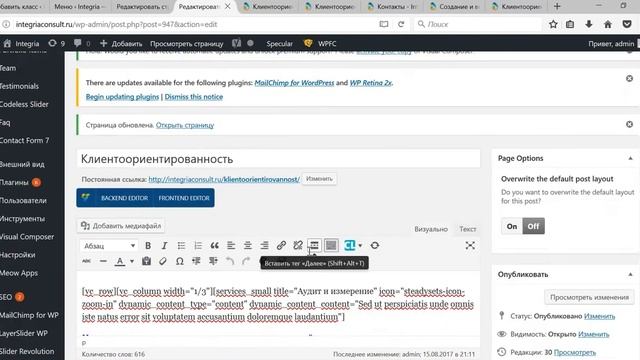Insert a blockquote
This screenshot has height=360, width=640.
coord(214,246)
